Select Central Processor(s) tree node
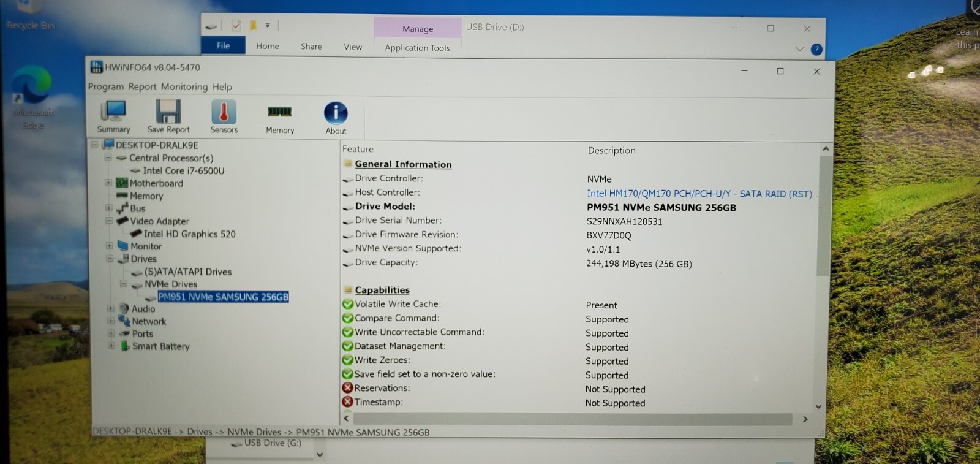Viewport: 980px width, 464px height. point(171,158)
